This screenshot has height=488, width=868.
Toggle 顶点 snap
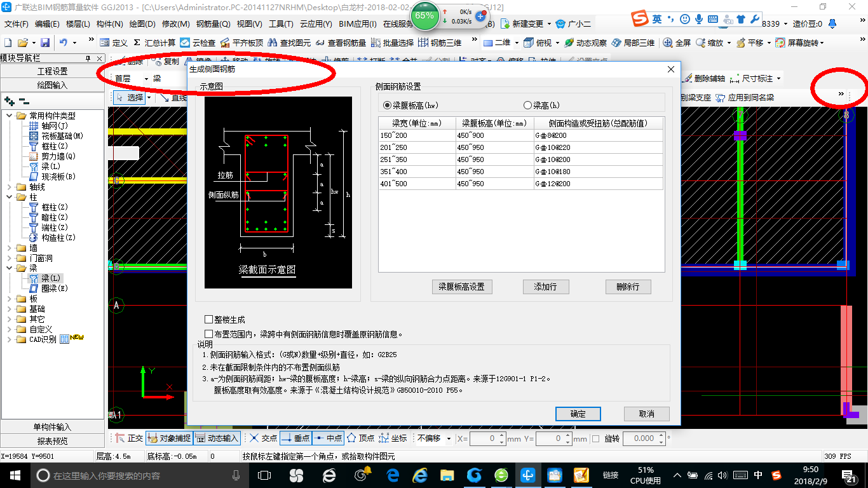coord(360,438)
